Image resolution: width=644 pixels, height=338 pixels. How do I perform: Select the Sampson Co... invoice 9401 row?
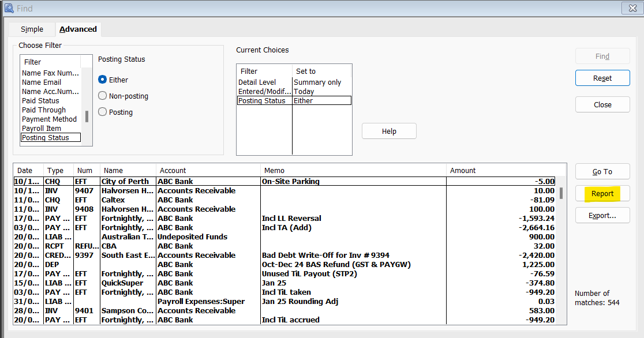pos(284,311)
